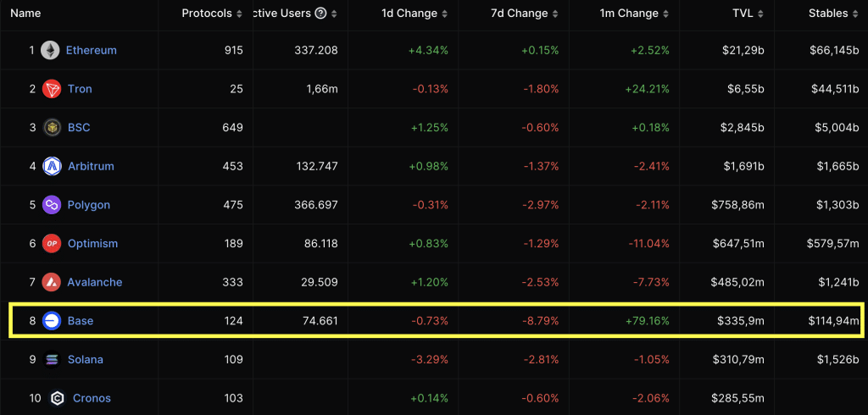The image size is (868, 415).
Task: Click the Tron chain logo icon
Action: 51,89
